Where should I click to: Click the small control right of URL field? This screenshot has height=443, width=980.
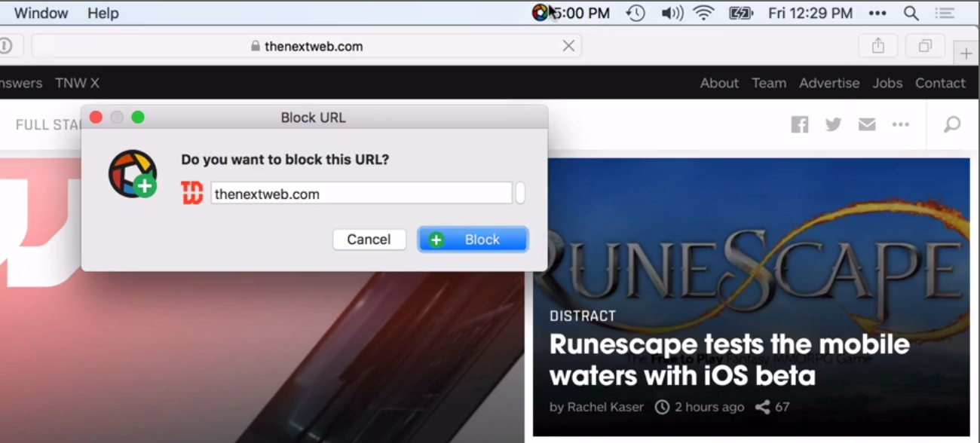(520, 193)
